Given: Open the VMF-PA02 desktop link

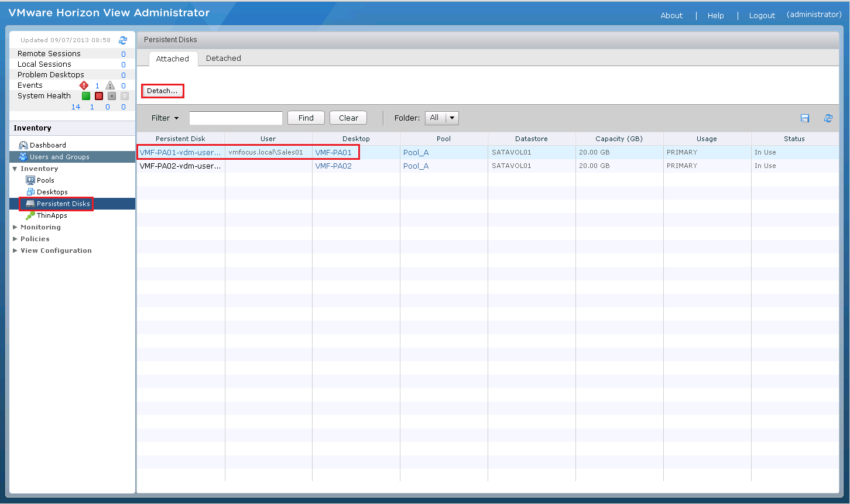Looking at the screenshot, I should [333, 166].
